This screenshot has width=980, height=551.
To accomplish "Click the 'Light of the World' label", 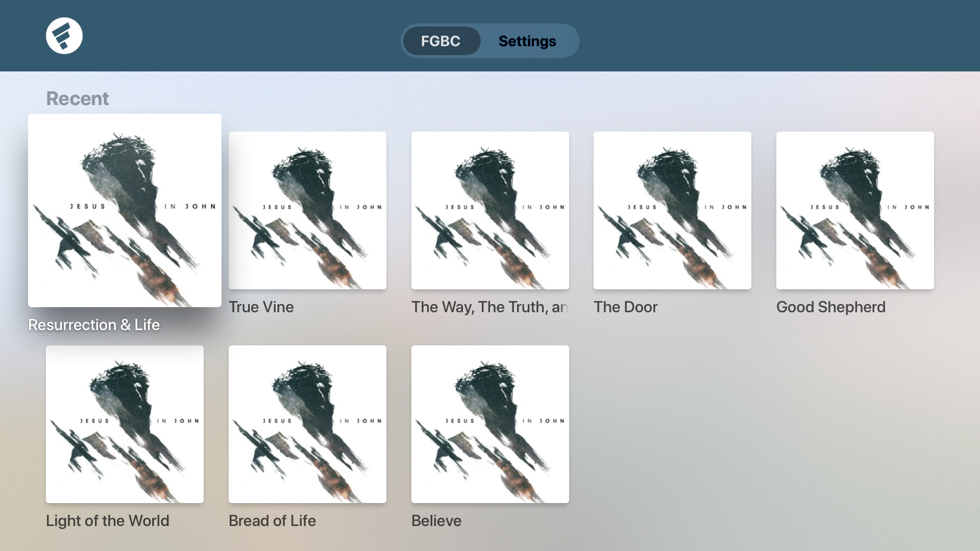I will [x=108, y=521].
